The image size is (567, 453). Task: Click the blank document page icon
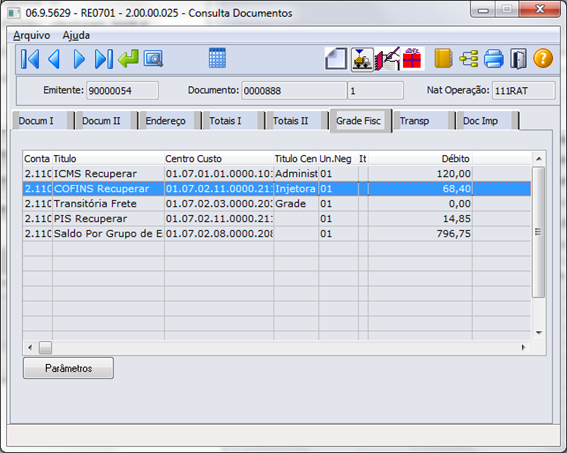coord(336,59)
